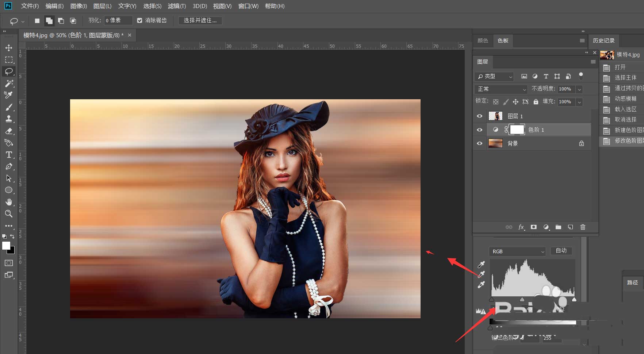Toggle the 消除锯齿 checkbox
Viewport: 644px width, 354px height.
coord(139,20)
